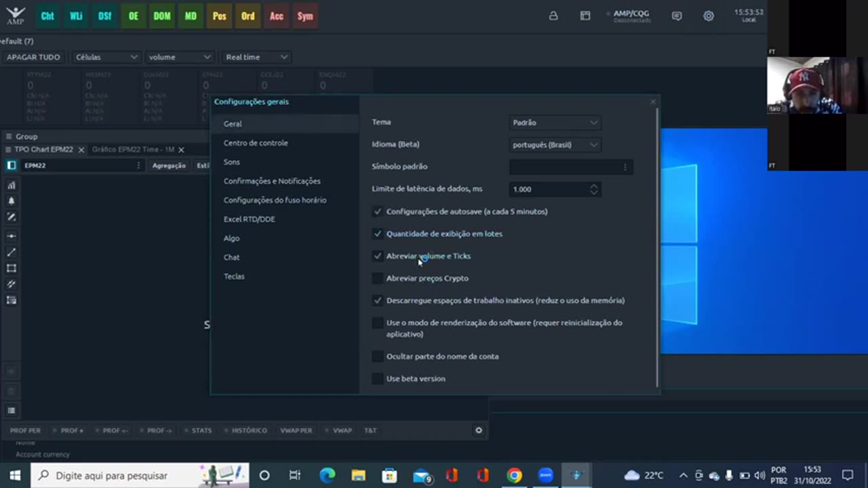Enable Abreviar preços Crypto checkbox
Screen dimensions: 868x488
click(378, 279)
